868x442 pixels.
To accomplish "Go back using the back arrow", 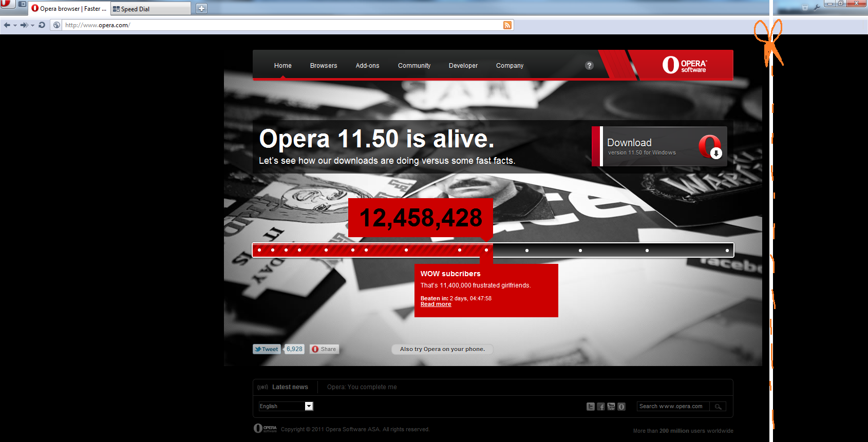I will click(x=7, y=25).
